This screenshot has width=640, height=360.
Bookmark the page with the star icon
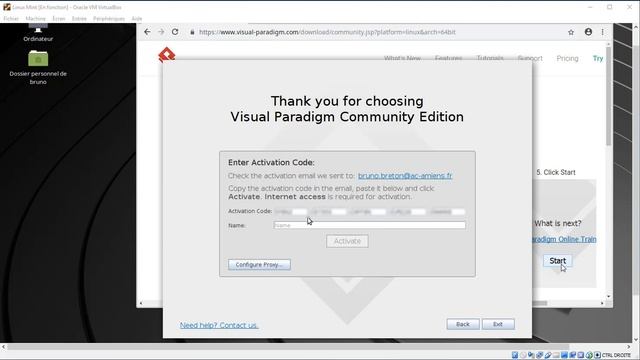tap(571, 32)
